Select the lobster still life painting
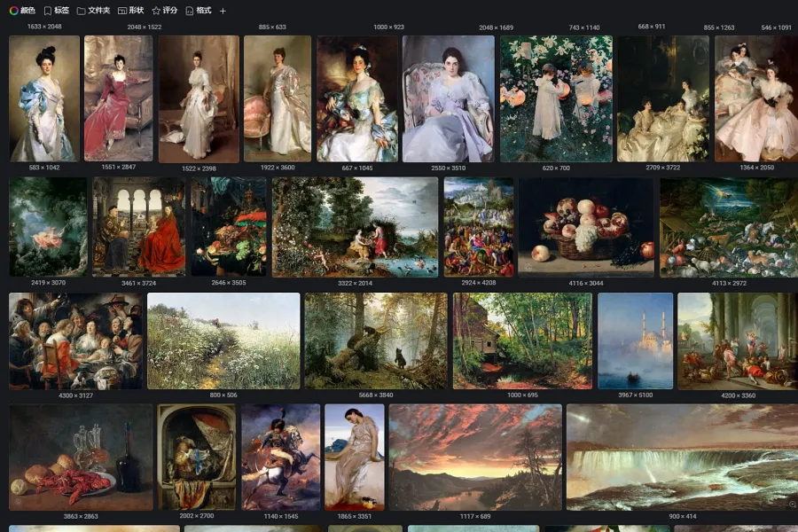Image resolution: width=798 pixels, height=532 pixels. (81, 458)
